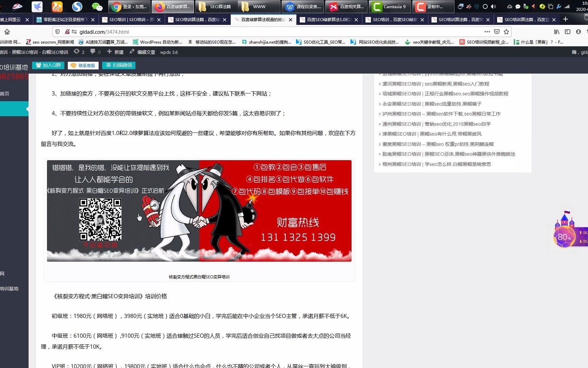Save page to Pocket
588x368 pixels.
click(x=497, y=32)
